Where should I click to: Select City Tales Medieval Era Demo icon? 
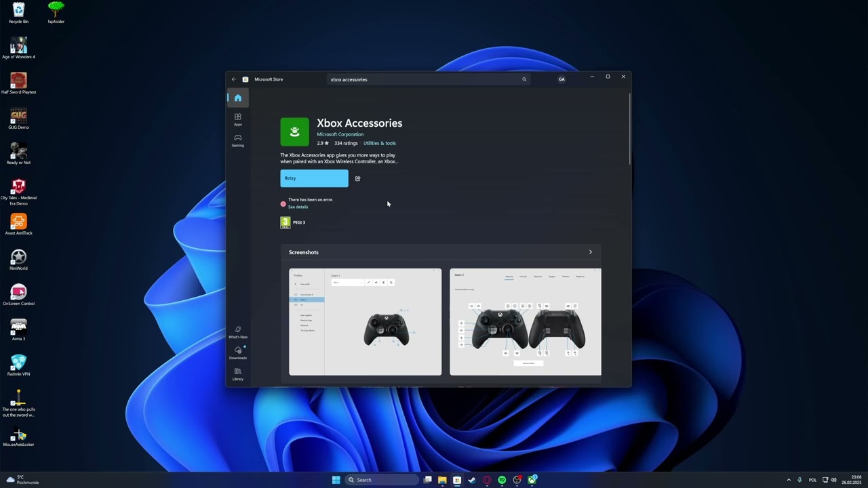(18, 192)
